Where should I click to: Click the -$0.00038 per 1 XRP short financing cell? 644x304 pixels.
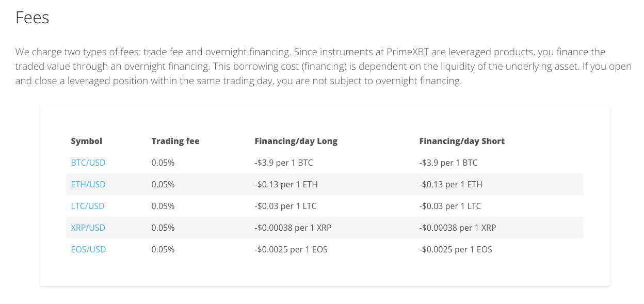[x=458, y=228]
